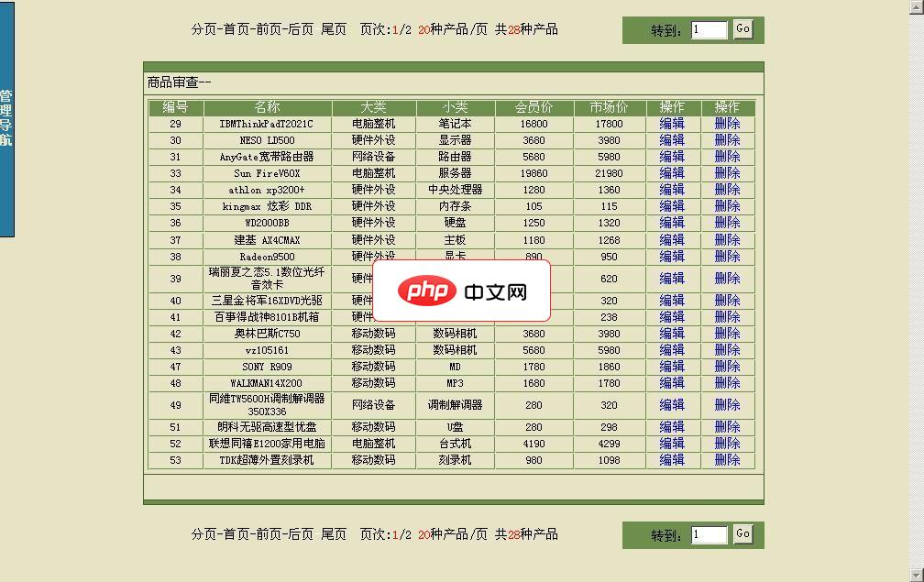The height and width of the screenshot is (582, 924).
Task: Delete the Sun FireV60X server record
Action: coord(727,173)
